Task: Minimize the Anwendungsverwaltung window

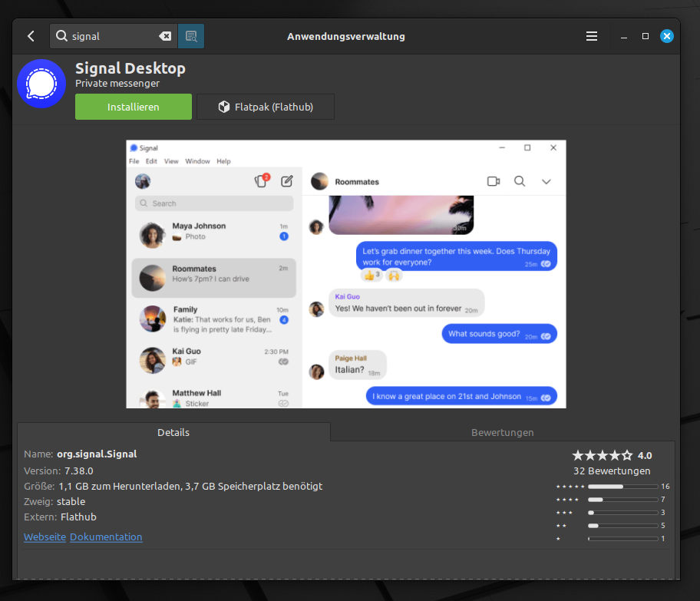Action: pos(624,37)
